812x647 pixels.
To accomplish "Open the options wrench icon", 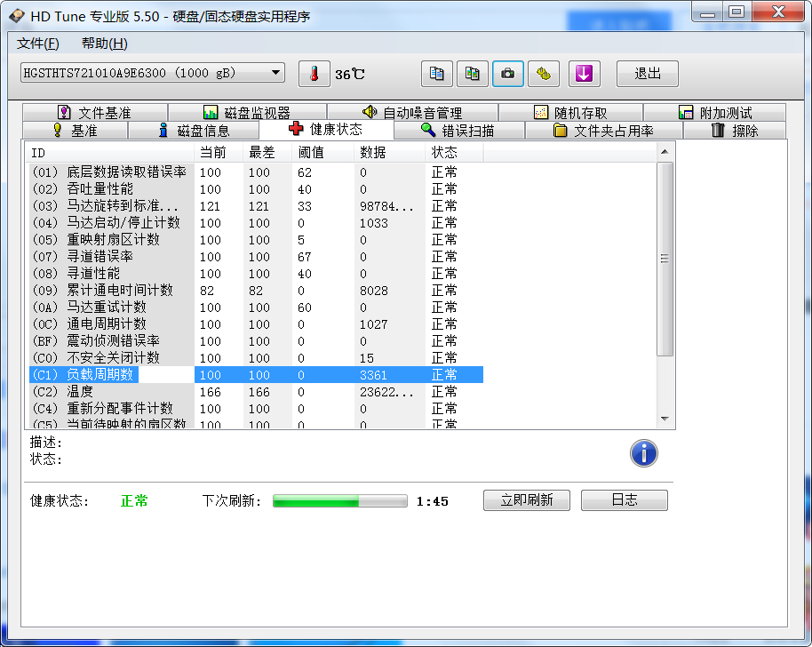I will coord(543,74).
